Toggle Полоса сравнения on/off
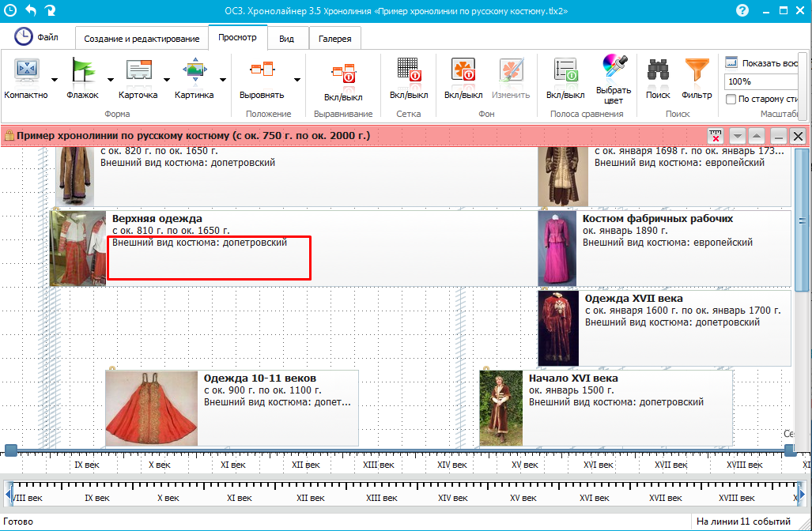Viewport: 812px width, 531px height. pos(565,73)
